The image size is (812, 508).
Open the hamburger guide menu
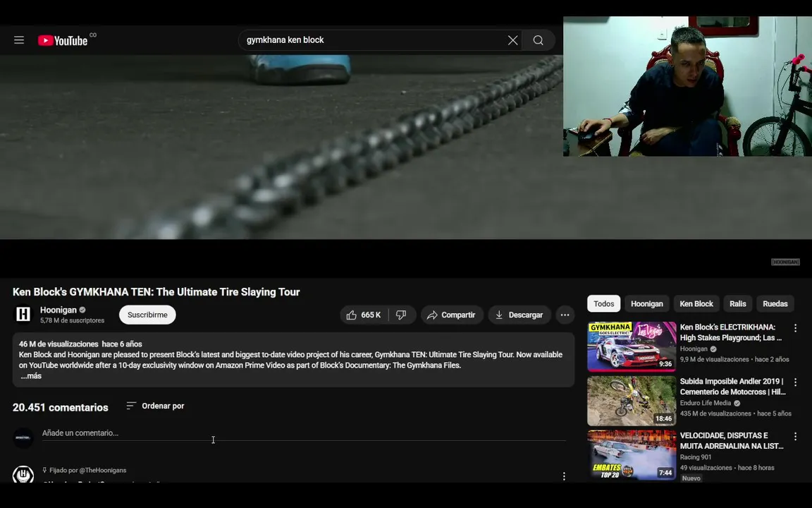tap(19, 40)
